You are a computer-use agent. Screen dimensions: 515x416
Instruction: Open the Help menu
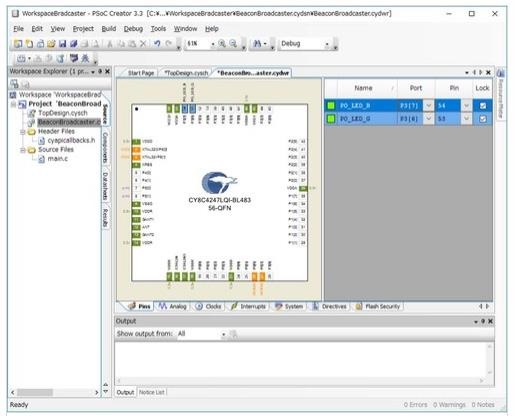coord(212,29)
